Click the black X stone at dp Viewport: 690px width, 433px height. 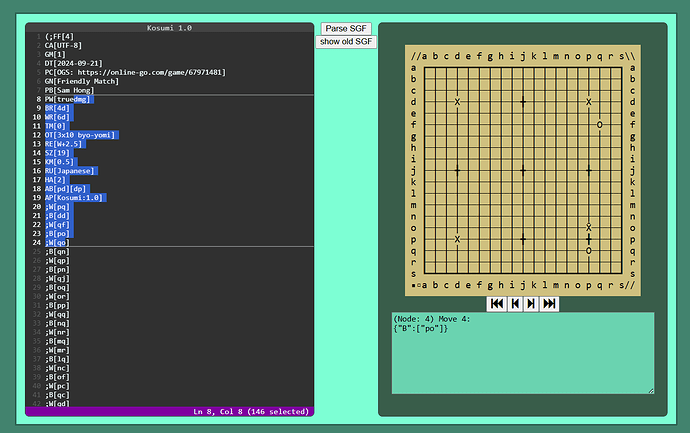[457, 239]
